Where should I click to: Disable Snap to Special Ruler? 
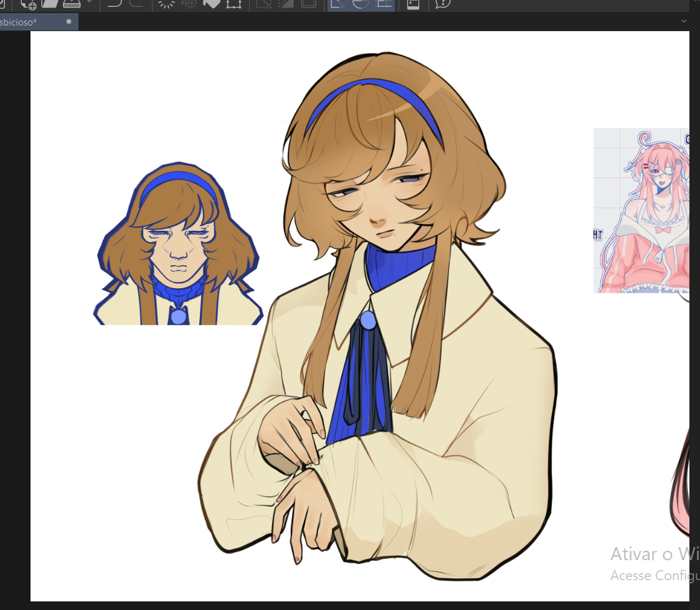(x=361, y=3)
